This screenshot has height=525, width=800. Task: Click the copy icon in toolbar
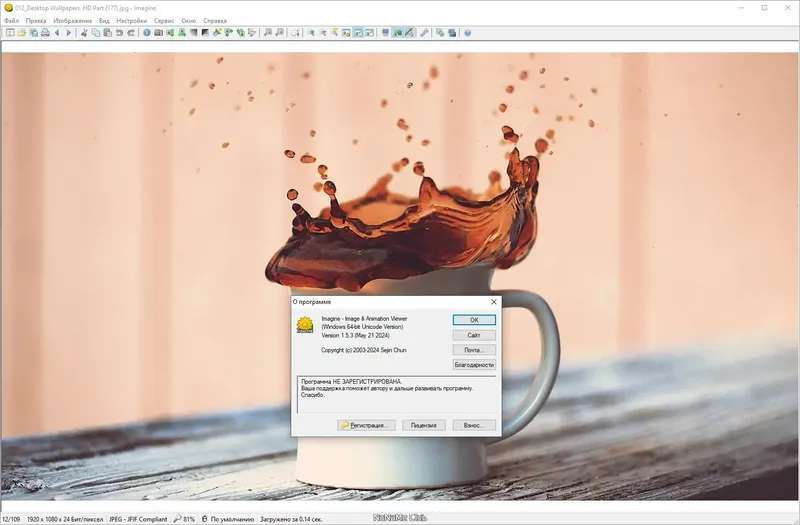coord(96,33)
